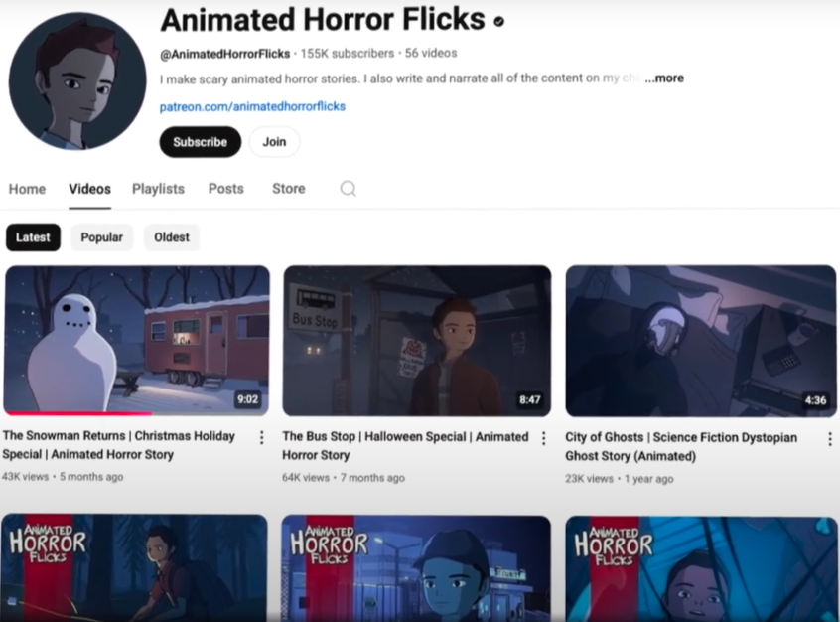Click the 9:02 duration badge
The height and width of the screenshot is (622, 840).
(247, 399)
